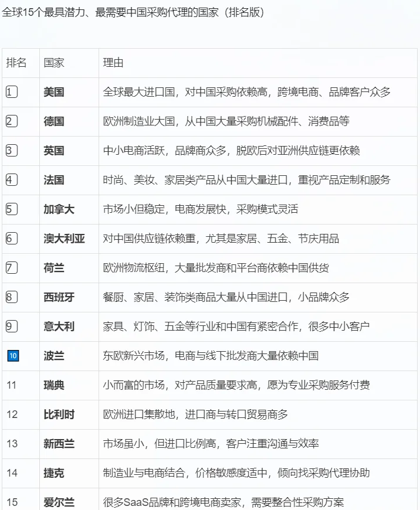Click the rank 9 keycap emoji

click(x=11, y=327)
